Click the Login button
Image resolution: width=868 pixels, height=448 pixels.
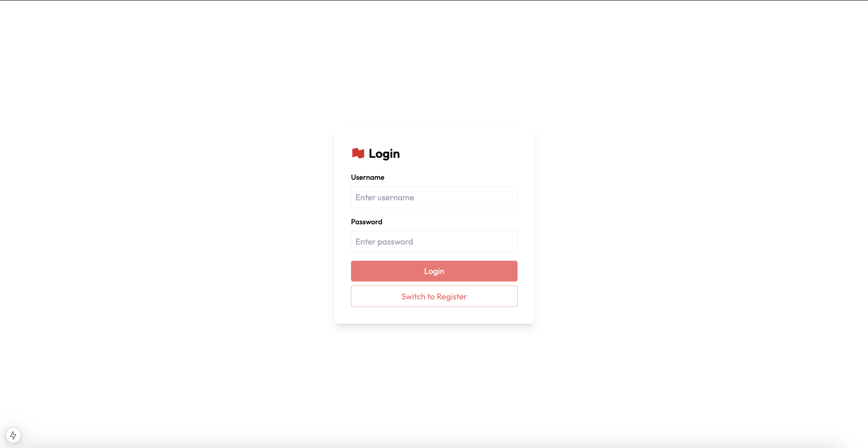434,271
